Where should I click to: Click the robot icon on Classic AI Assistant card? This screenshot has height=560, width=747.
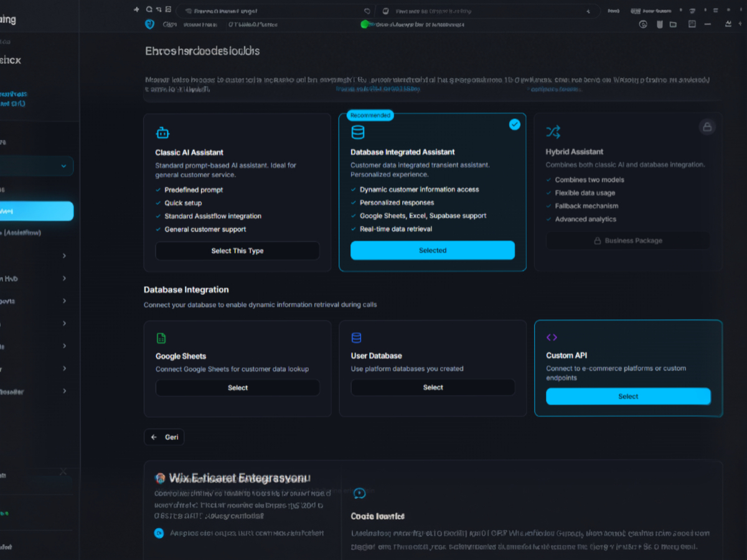click(x=162, y=133)
